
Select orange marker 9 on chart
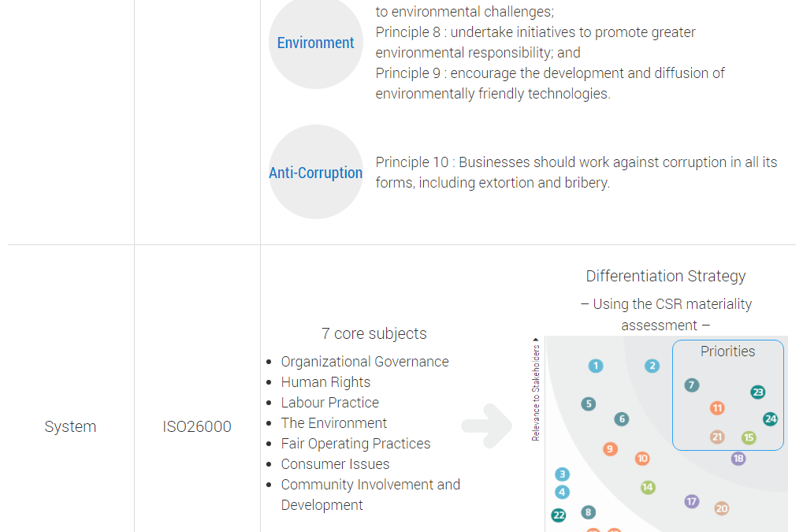click(x=609, y=449)
